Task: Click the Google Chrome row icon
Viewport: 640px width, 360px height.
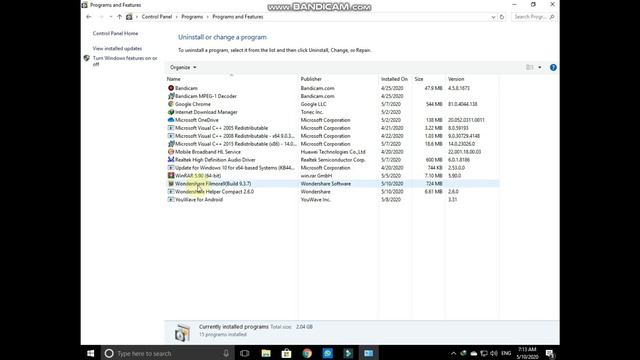Action: point(171,104)
